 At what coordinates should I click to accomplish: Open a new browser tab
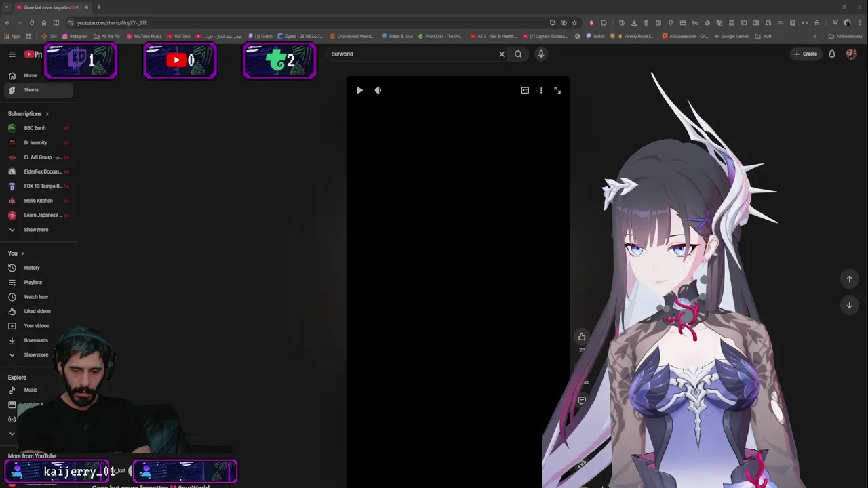[x=99, y=7]
